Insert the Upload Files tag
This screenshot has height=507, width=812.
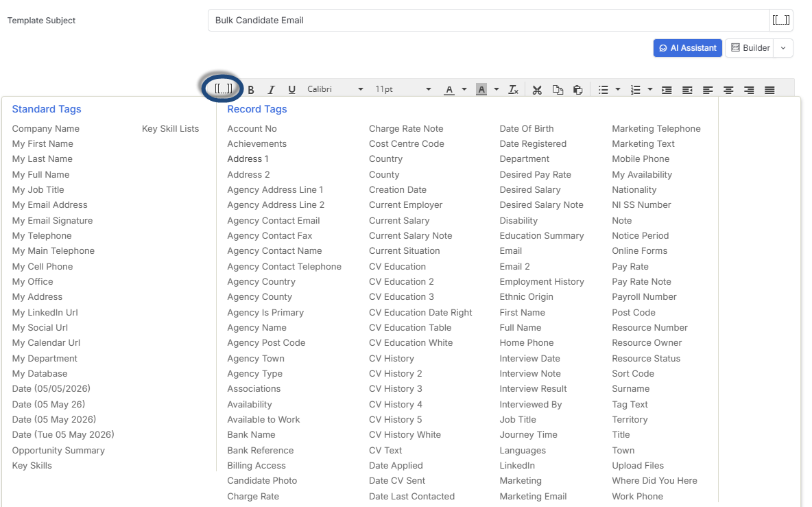click(638, 466)
